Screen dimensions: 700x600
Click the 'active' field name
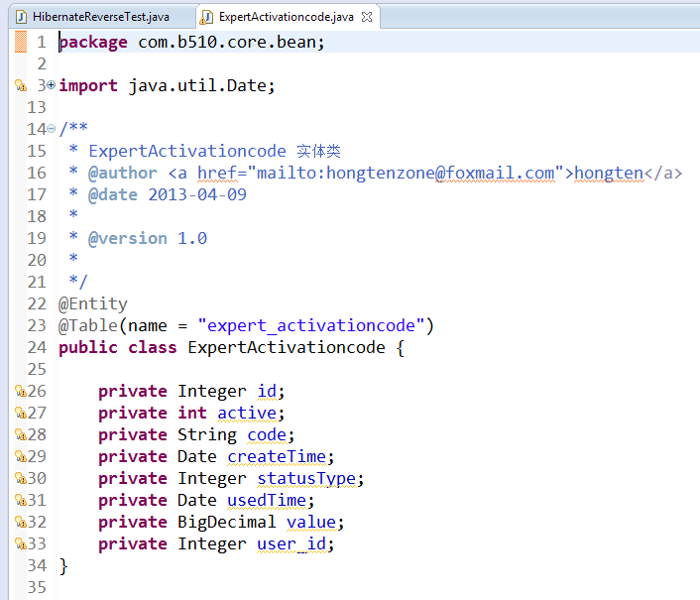click(247, 414)
